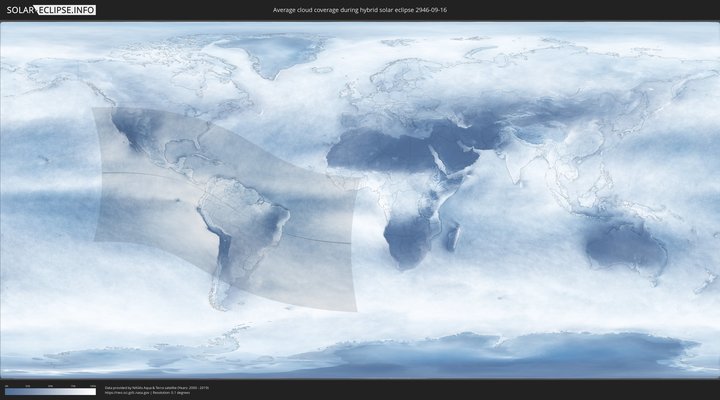This screenshot has width=720, height=400.
Task: Click the SOLAR ECLIPSE.INFO logo
Action: pos(49,10)
